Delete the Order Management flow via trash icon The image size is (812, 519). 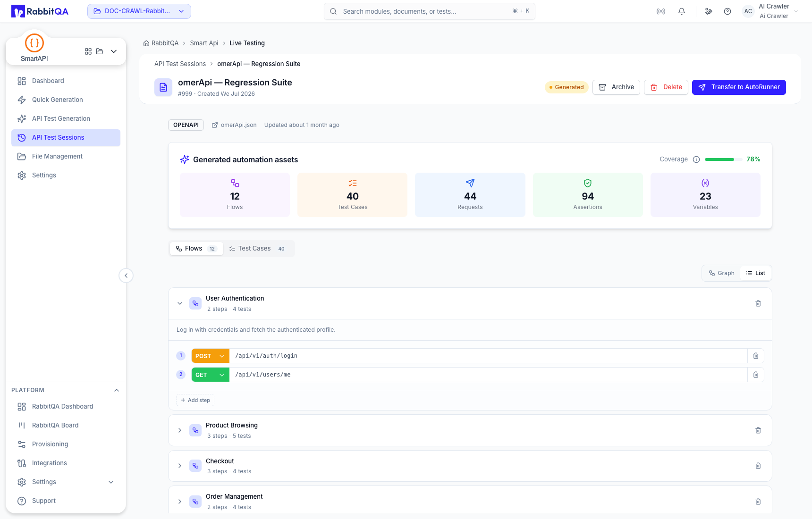(758, 502)
